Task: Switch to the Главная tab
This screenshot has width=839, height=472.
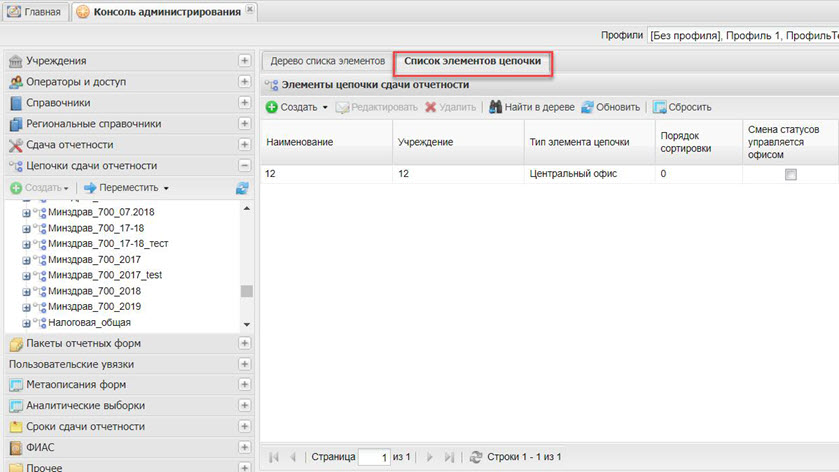Action: tap(36, 12)
